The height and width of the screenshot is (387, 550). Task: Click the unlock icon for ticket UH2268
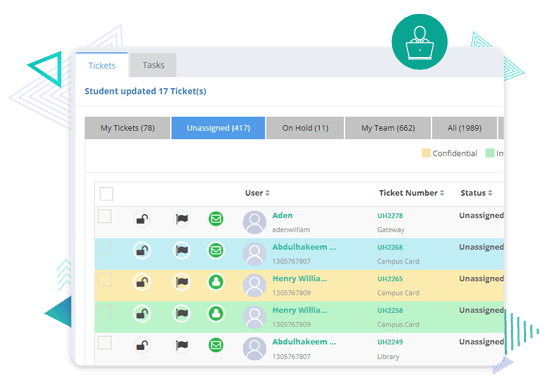click(142, 251)
